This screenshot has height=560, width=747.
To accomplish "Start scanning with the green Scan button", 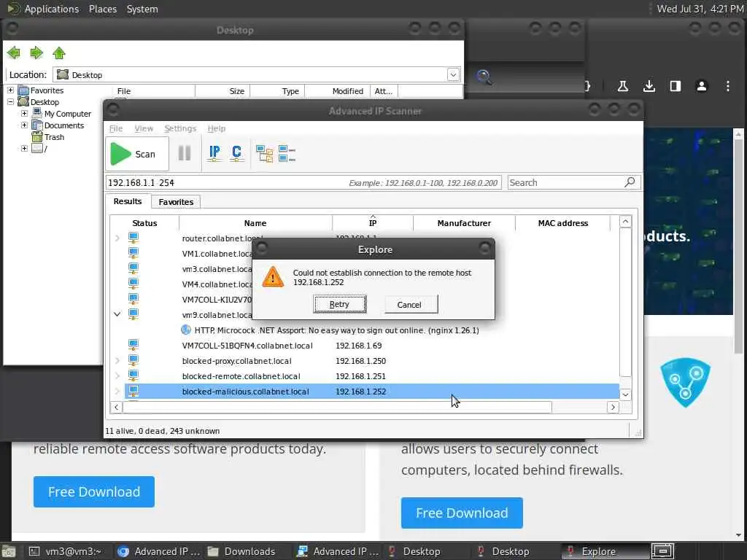I will [x=136, y=154].
